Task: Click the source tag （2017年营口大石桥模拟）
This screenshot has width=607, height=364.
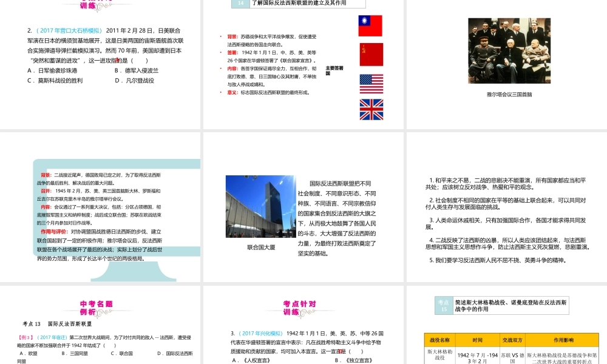Action: pos(69,30)
